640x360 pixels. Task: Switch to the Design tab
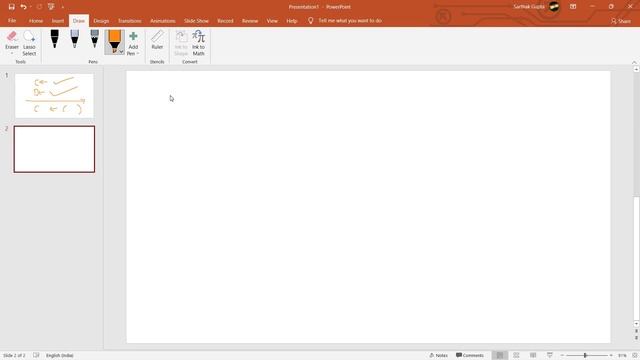pyautogui.click(x=101, y=21)
